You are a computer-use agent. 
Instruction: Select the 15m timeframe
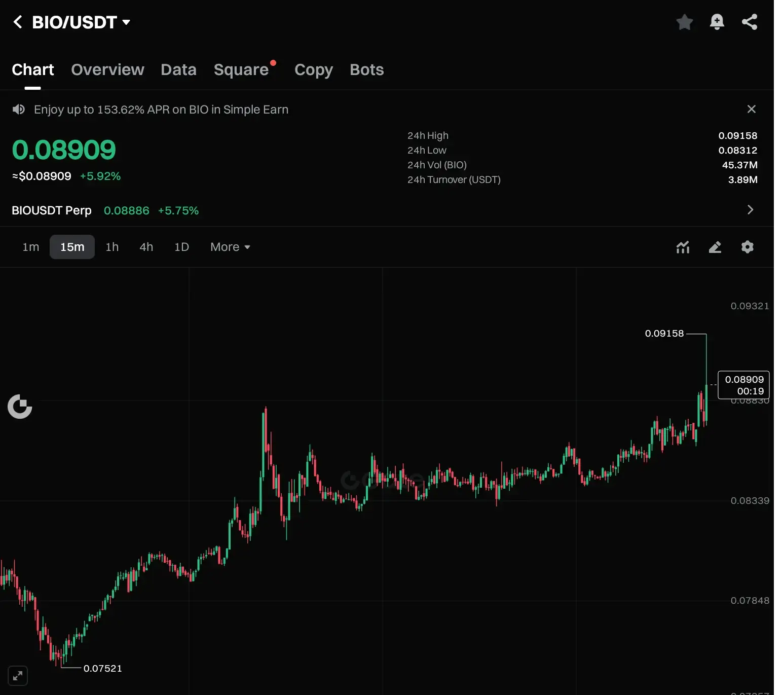click(72, 247)
